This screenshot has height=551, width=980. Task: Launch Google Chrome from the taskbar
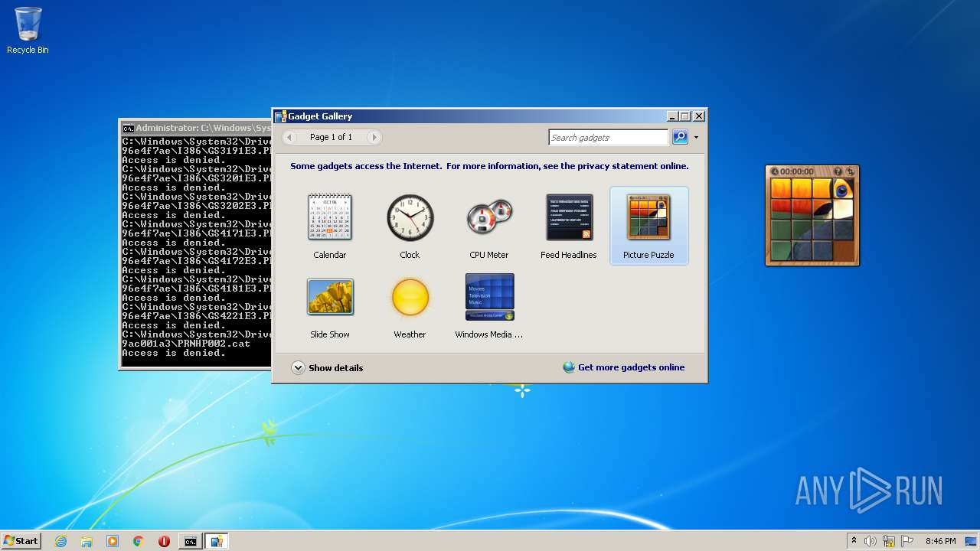coord(139,541)
